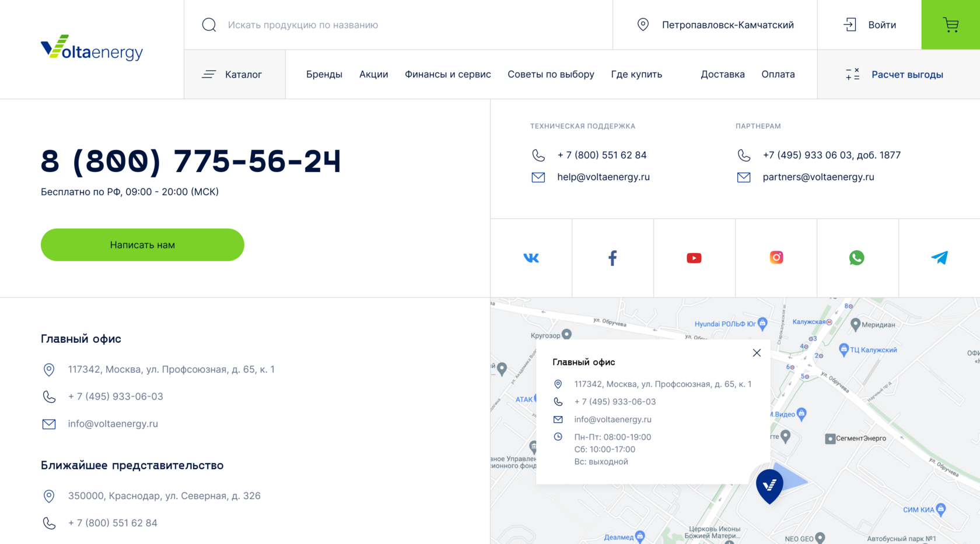The image size is (980, 544).
Task: Click the СИМ КИА map marker
Action: point(940,510)
